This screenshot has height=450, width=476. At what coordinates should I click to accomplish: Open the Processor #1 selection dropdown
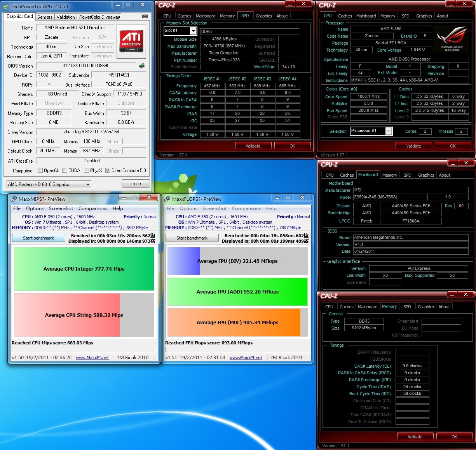[x=371, y=131]
